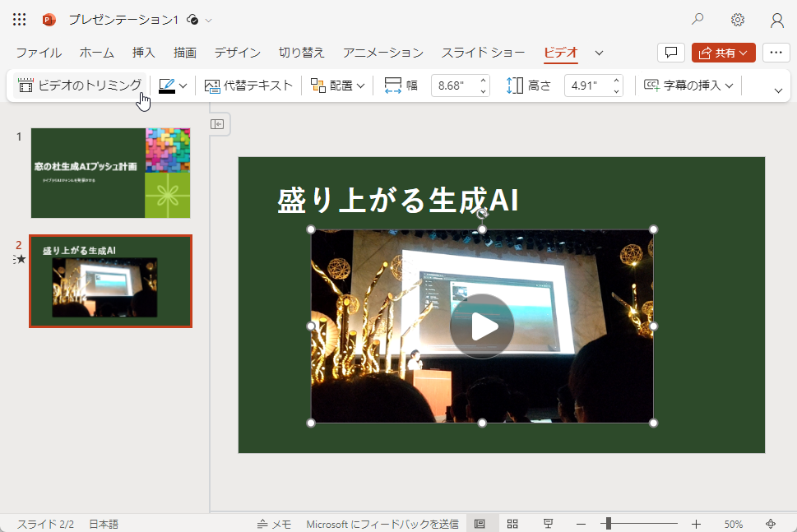Toggle the Notes (メモ) pane
This screenshot has height=532, width=797.
[274, 523]
